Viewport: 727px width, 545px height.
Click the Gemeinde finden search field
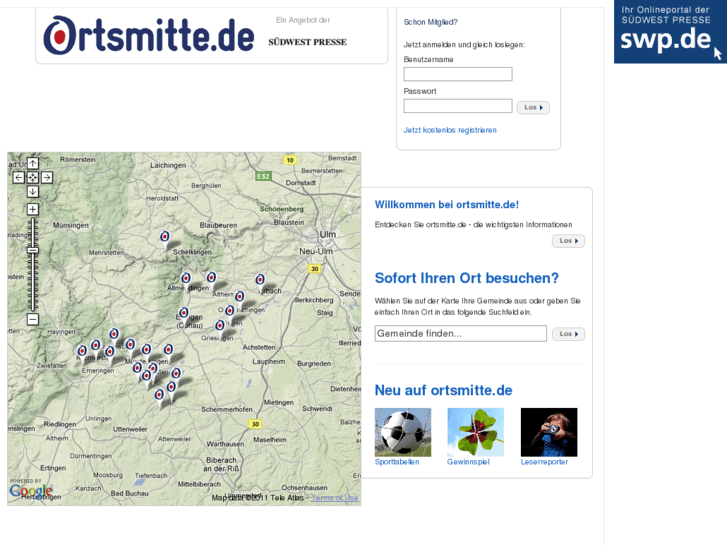pos(460,333)
